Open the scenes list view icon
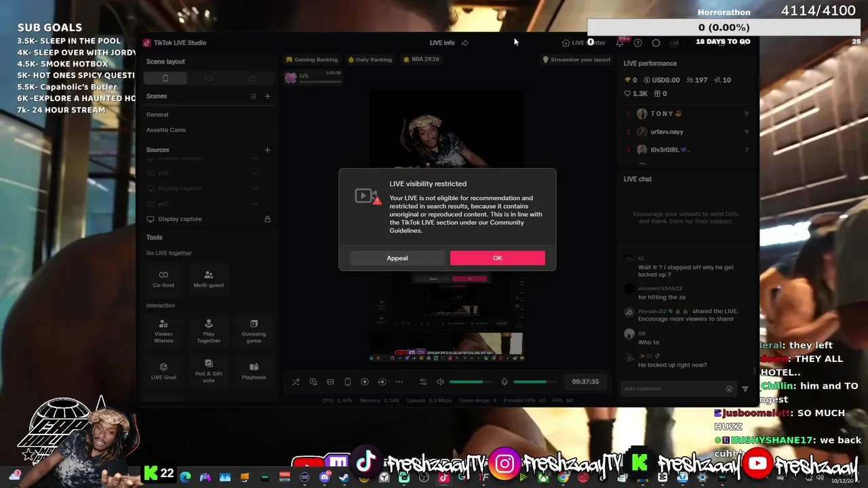The height and width of the screenshot is (488, 868). [253, 96]
